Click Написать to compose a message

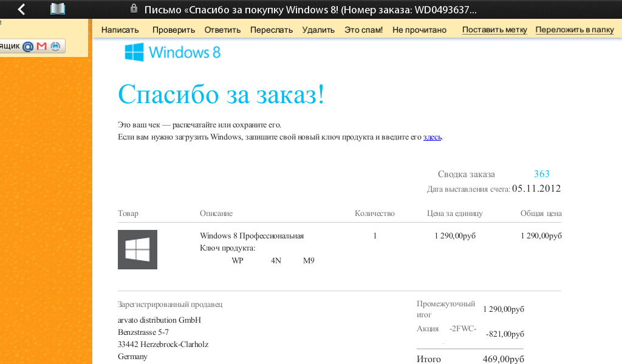coord(120,30)
